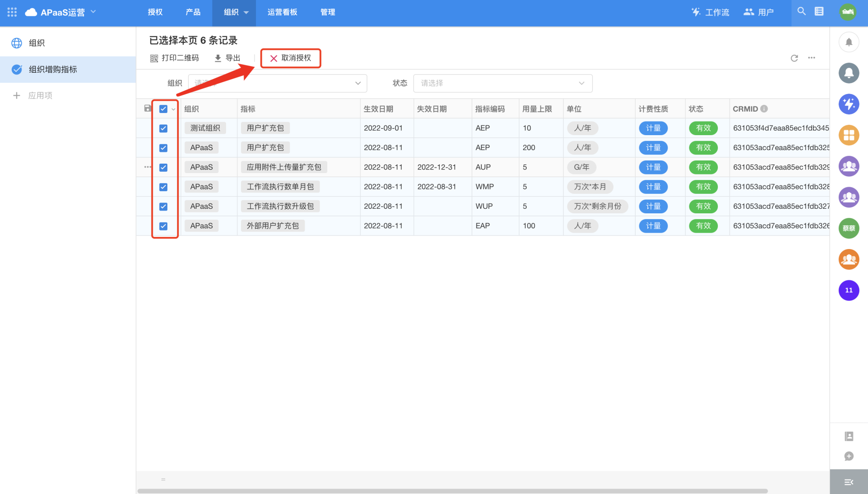The width and height of the screenshot is (868, 494).
Task: Click the refresh icon above table
Action: [x=794, y=58]
